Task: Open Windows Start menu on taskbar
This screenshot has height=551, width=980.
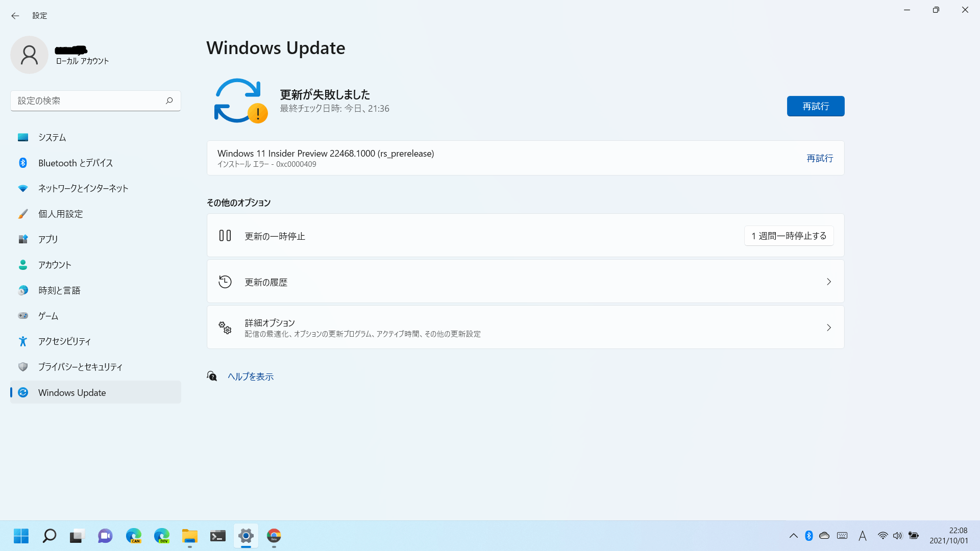Action: click(x=21, y=536)
